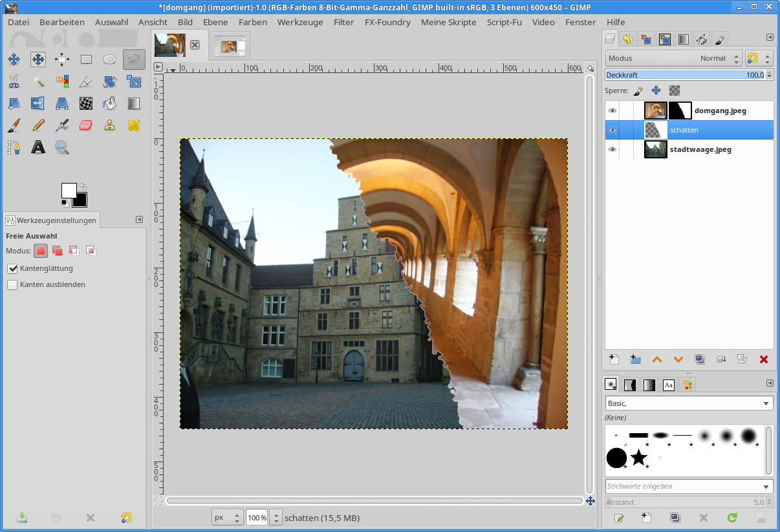
Task: Enable the Kanten ausblenden checkbox
Action: (x=12, y=284)
